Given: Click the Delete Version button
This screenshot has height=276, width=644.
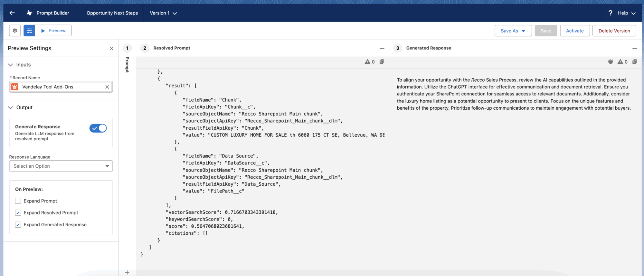Looking at the screenshot, I should point(614,31).
